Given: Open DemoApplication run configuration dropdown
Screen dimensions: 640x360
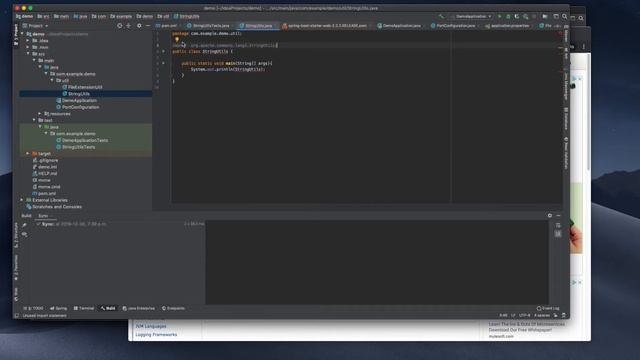Looking at the screenshot, I should click(x=471, y=16).
